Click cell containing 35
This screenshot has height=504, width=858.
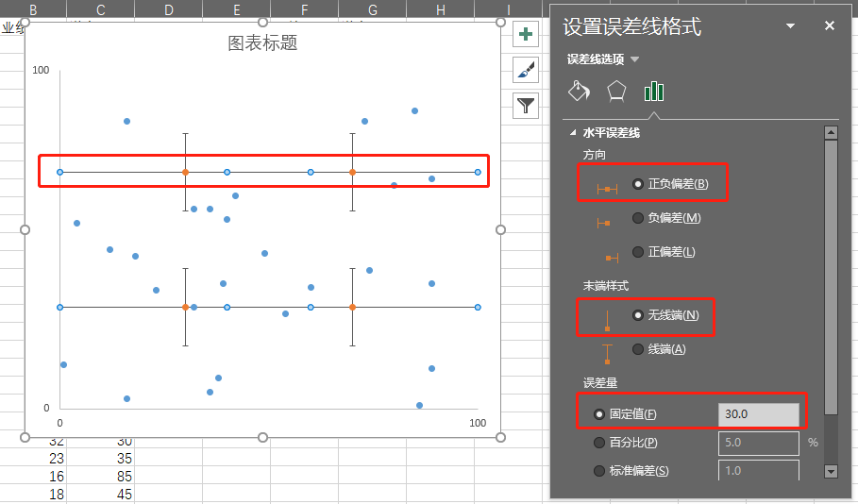click(101, 458)
